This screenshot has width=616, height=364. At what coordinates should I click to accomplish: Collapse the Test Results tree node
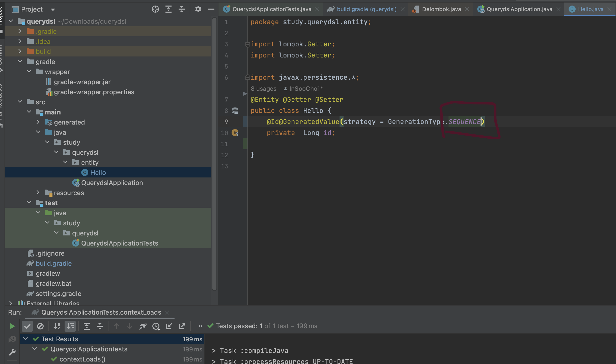coord(25,339)
